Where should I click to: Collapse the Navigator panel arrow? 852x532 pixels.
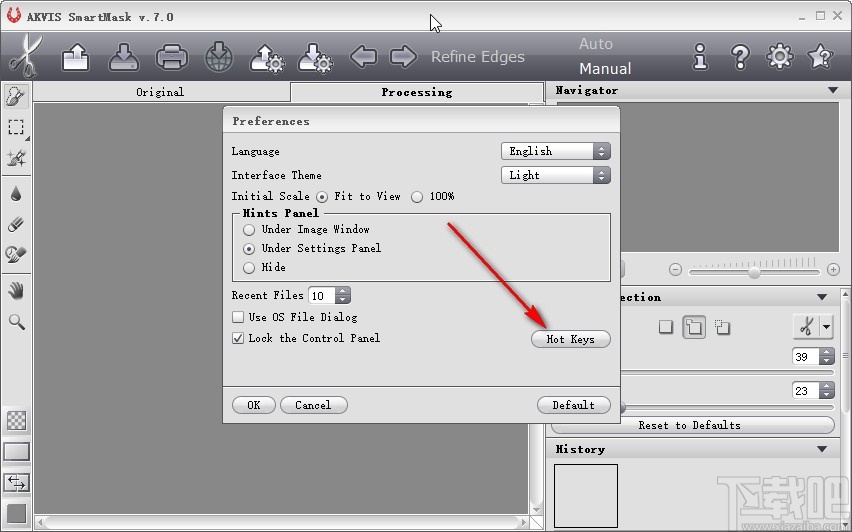point(833,90)
